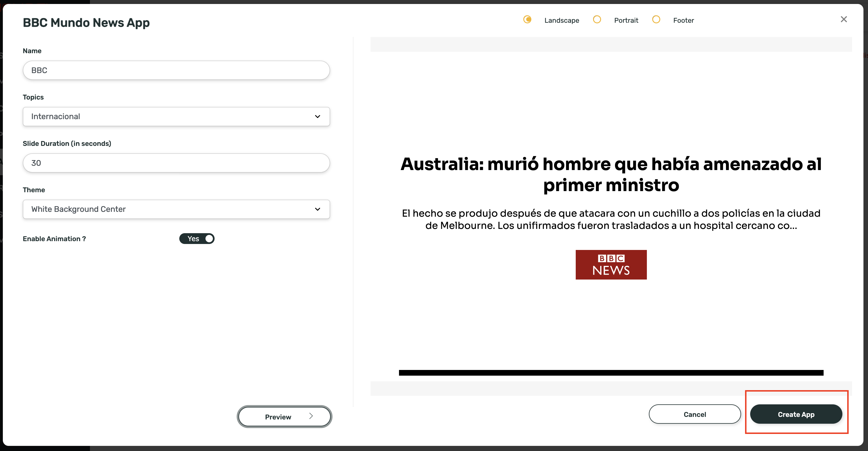Select the Portrait radio option
The image size is (868, 451).
(597, 20)
